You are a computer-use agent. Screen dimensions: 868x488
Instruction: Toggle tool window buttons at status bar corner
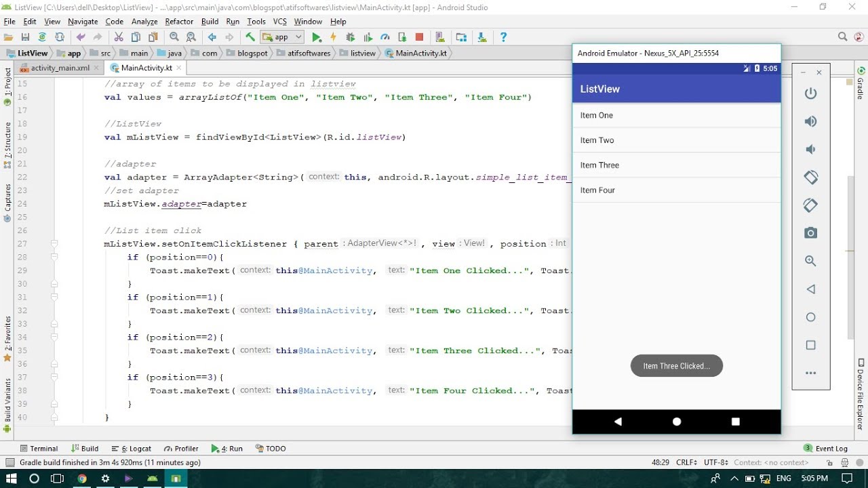pos(9,462)
